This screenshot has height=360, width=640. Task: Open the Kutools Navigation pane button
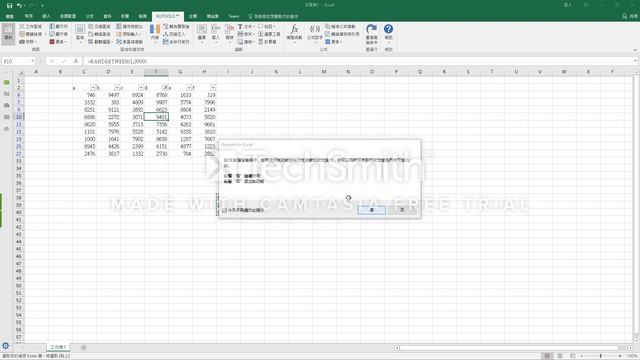[8, 33]
